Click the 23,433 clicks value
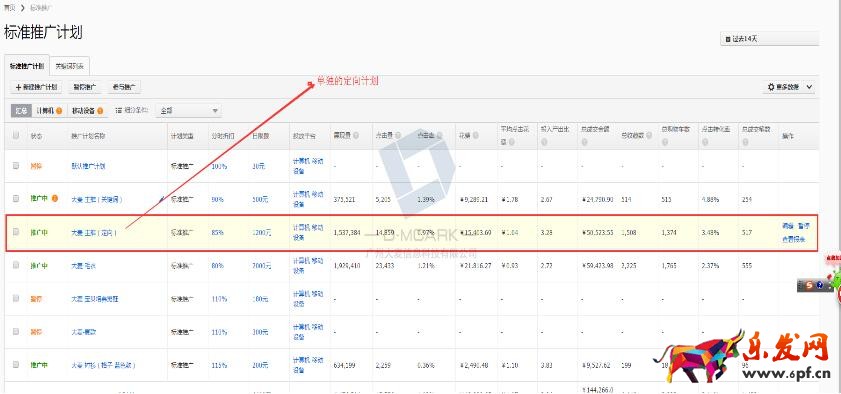 [385, 266]
